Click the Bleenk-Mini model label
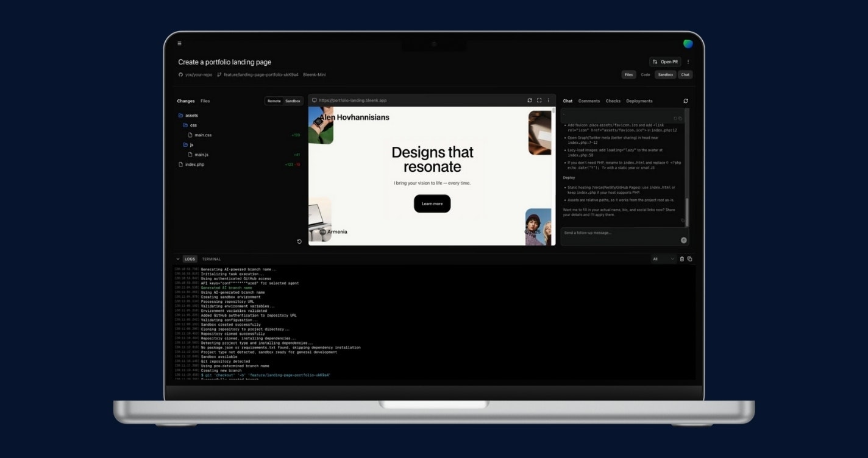This screenshot has height=458, width=868. tap(314, 75)
